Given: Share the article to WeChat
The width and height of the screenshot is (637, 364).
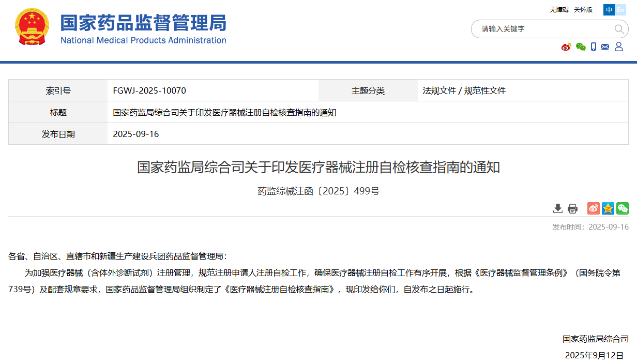Looking at the screenshot, I should point(622,208).
